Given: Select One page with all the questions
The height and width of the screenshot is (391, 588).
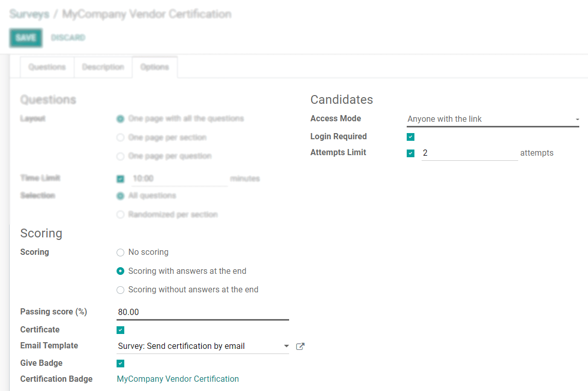Looking at the screenshot, I should [x=120, y=119].
